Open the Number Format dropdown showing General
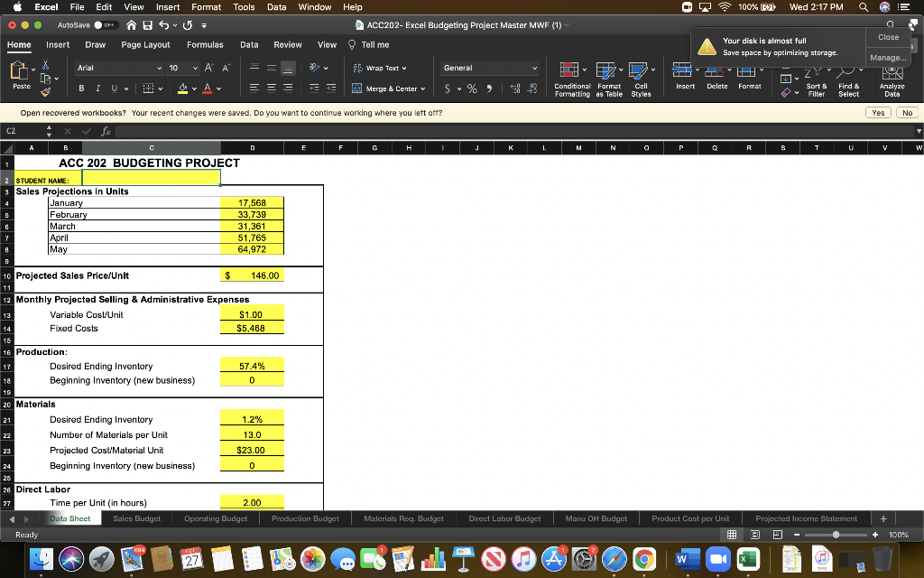Screen dimensions: 924x578 point(490,67)
